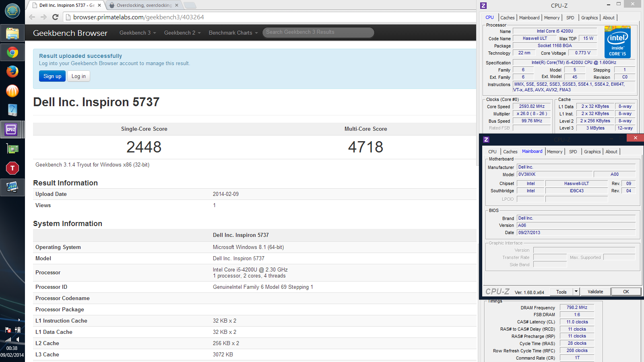The image size is (644, 362).
Task: Click the Core Speed value 2593.82 MHz
Action: 532,107
